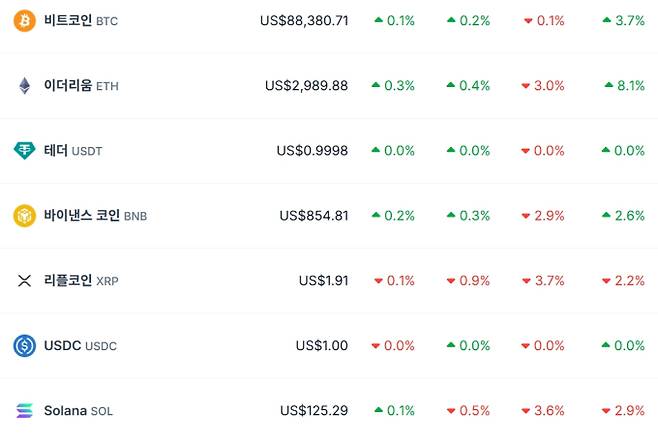Click Bitcoin price US$88,380.71

click(303, 21)
